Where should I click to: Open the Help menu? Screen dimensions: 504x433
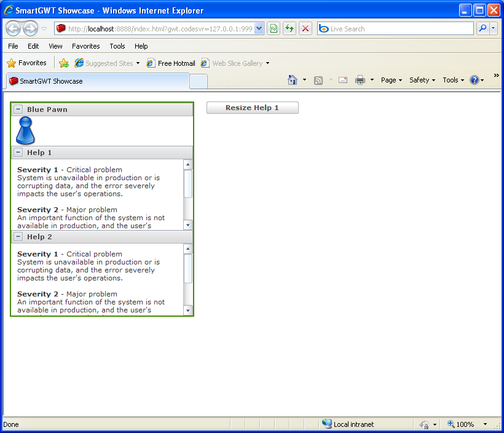[x=141, y=46]
